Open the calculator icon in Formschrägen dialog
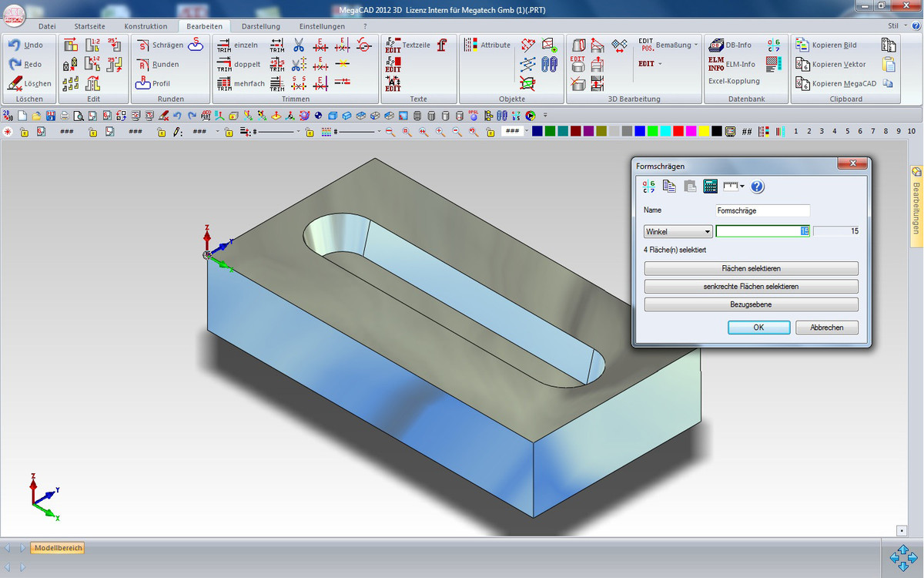This screenshot has height=578, width=924. pyautogui.click(x=710, y=187)
